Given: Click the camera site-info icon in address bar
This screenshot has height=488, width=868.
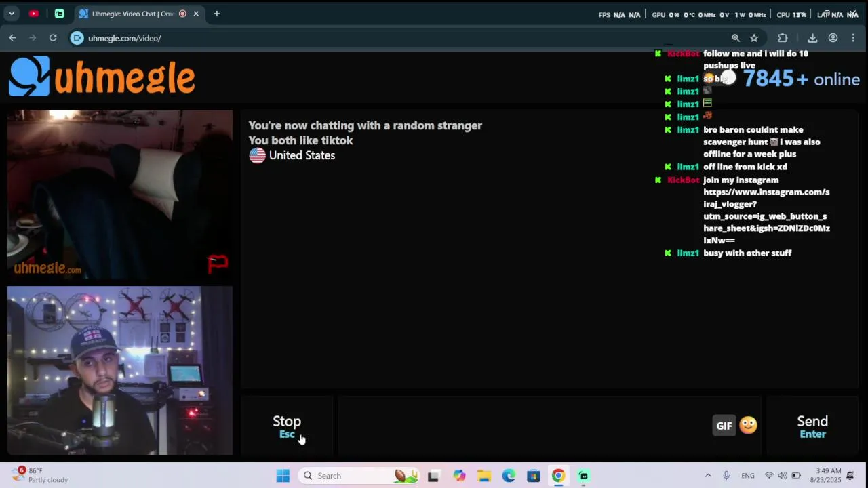Looking at the screenshot, I should [x=77, y=38].
